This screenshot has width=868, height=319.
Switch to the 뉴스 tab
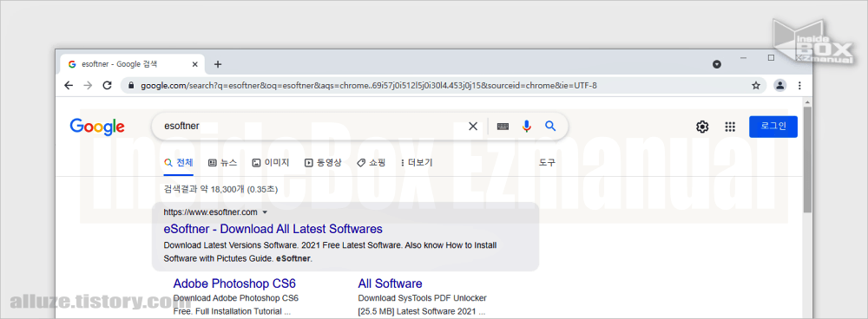222,163
